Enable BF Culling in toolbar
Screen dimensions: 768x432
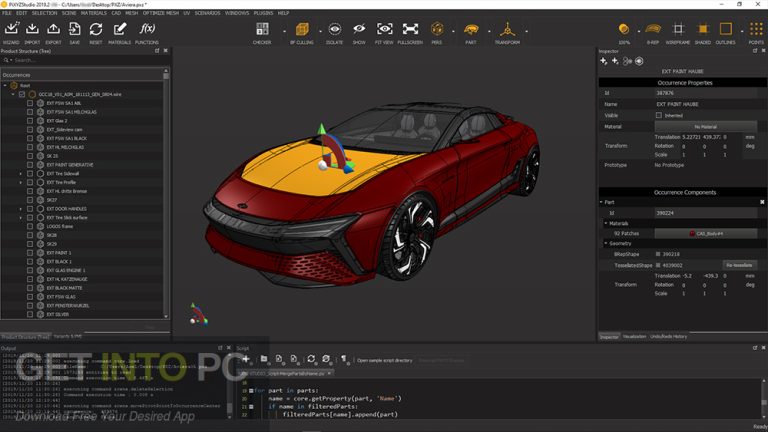[301, 30]
